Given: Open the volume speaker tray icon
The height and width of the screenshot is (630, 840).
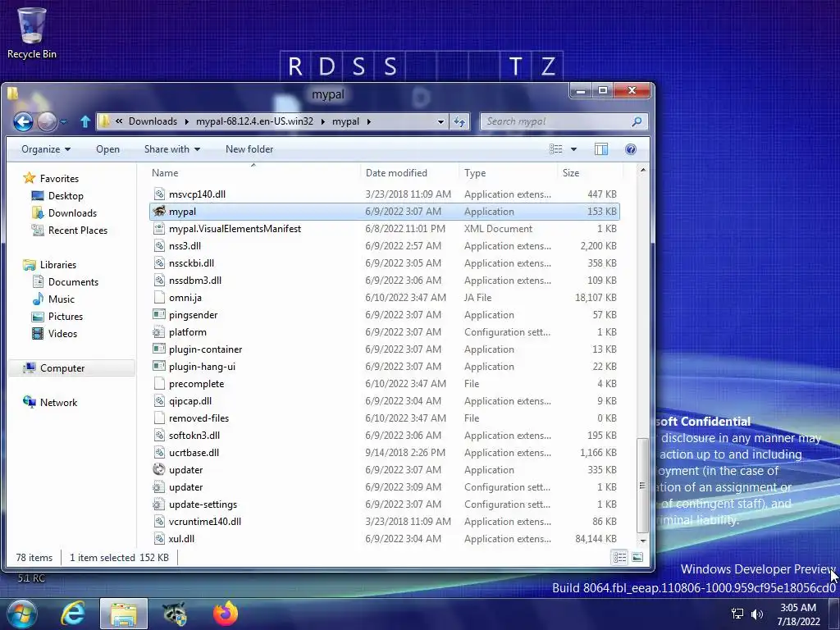Looking at the screenshot, I should tap(757, 614).
